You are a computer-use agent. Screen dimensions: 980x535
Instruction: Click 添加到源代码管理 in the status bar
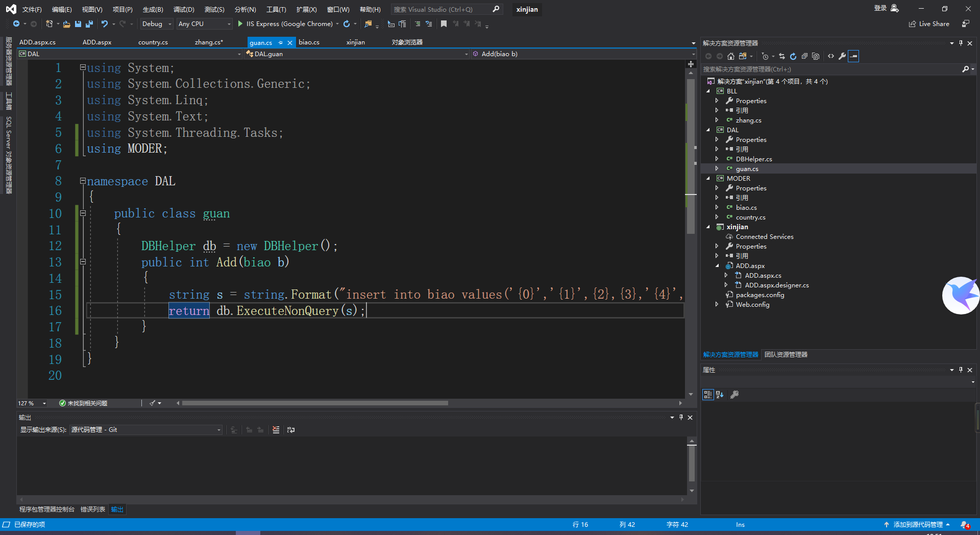tap(918, 525)
